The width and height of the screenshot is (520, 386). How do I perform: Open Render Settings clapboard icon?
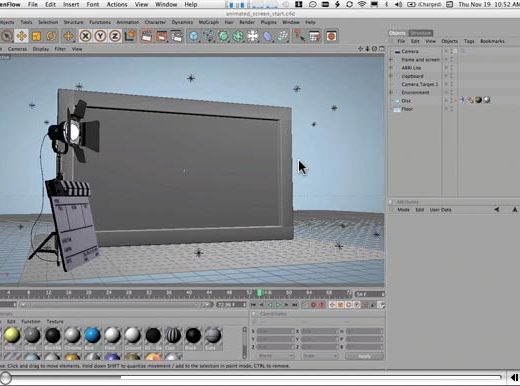pyautogui.click(x=177, y=36)
